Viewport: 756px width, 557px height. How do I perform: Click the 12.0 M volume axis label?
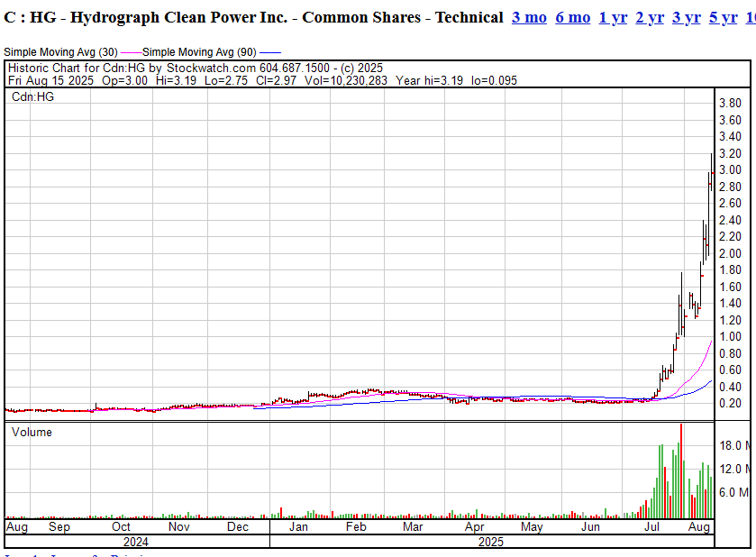(734, 469)
